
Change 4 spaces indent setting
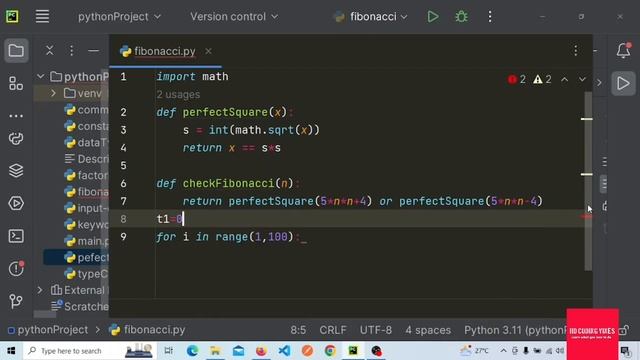tap(428, 330)
